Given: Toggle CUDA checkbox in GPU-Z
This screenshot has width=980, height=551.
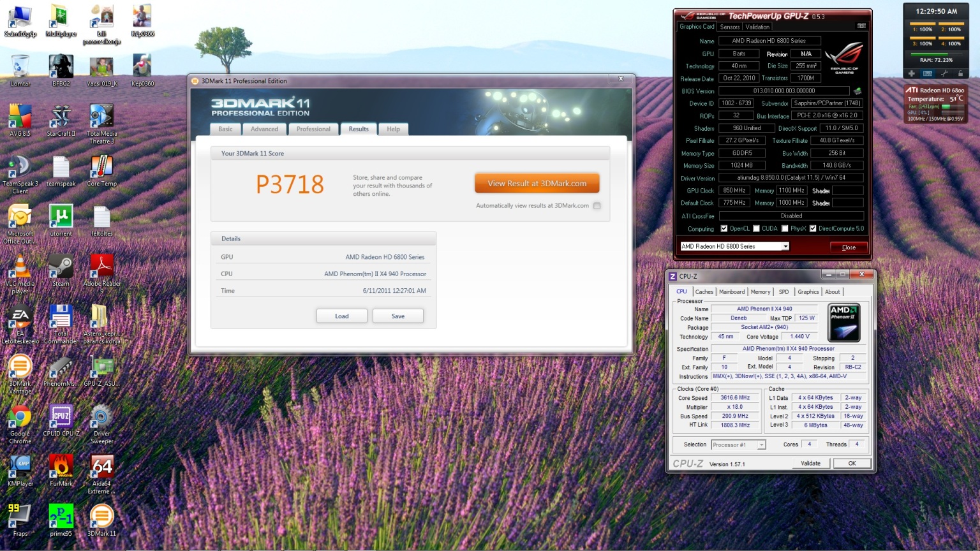Looking at the screenshot, I should pos(756,228).
